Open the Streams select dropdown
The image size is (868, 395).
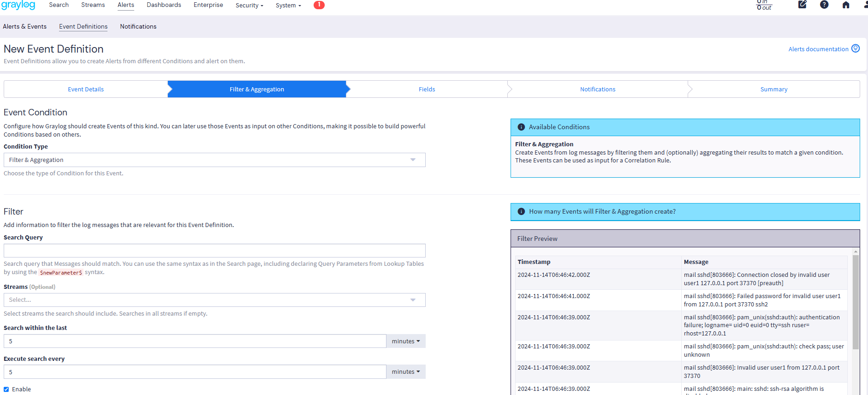[x=214, y=300]
